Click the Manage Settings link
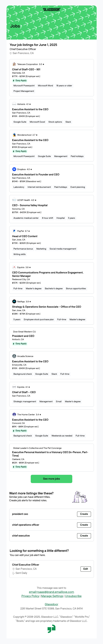 click(x=52, y=596)
